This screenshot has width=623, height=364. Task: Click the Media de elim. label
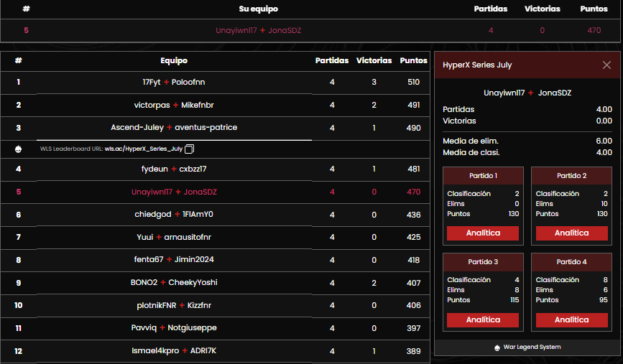(x=471, y=141)
